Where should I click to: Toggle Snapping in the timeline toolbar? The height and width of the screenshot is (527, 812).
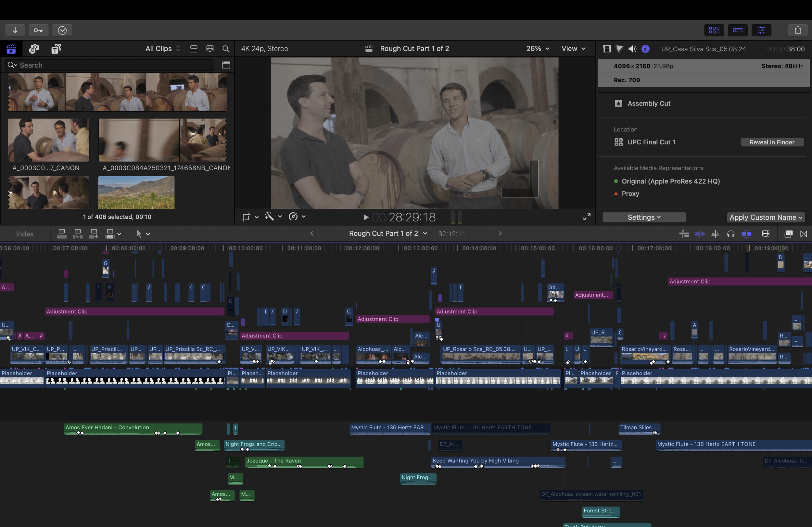coord(746,234)
